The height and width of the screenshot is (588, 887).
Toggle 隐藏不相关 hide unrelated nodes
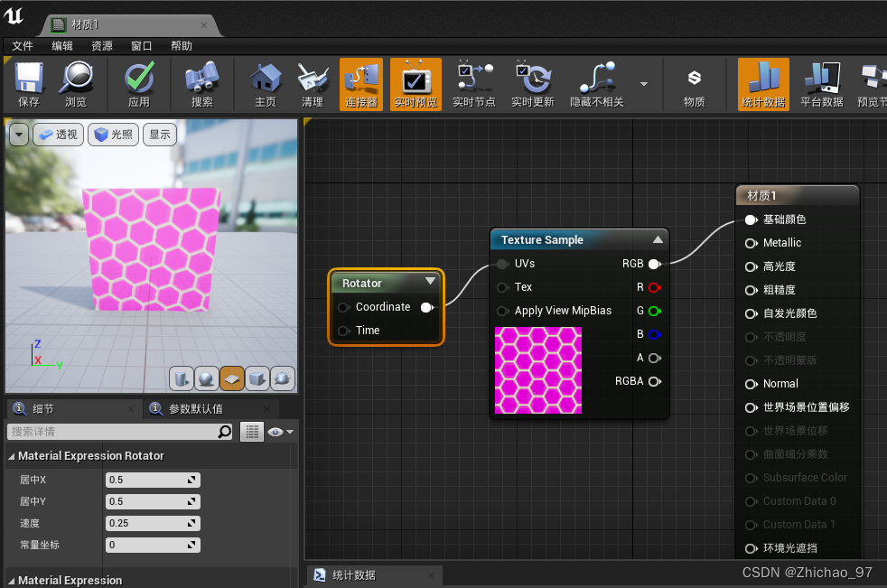[x=598, y=84]
